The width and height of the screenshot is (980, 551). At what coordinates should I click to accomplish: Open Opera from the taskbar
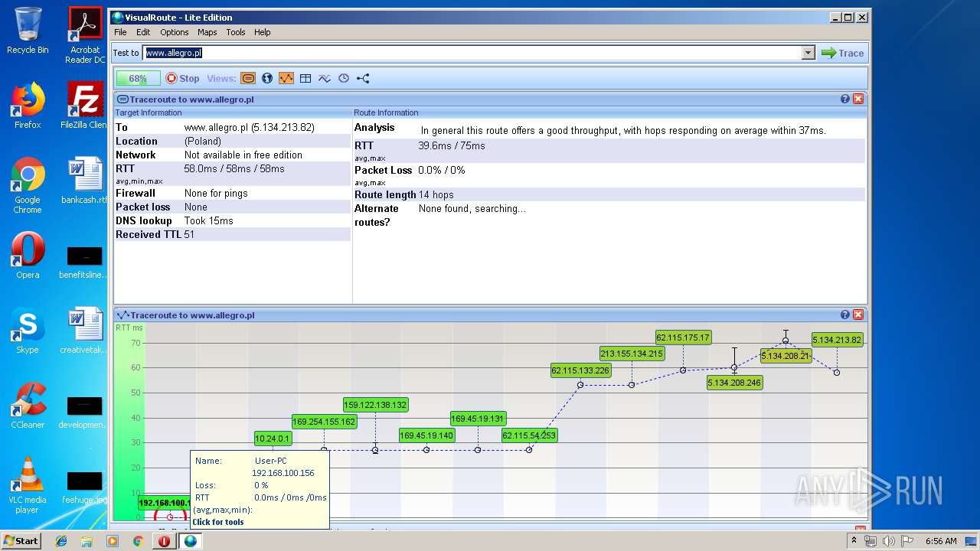point(164,541)
